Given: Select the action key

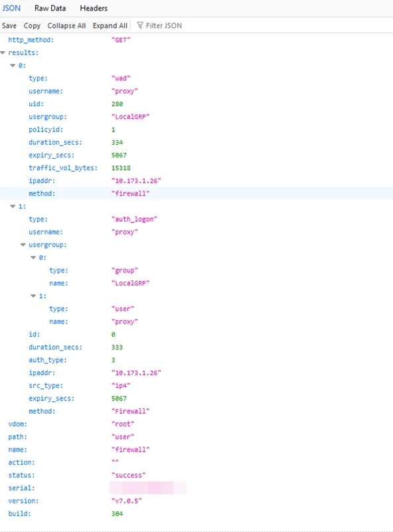Looking at the screenshot, I should (21, 462).
